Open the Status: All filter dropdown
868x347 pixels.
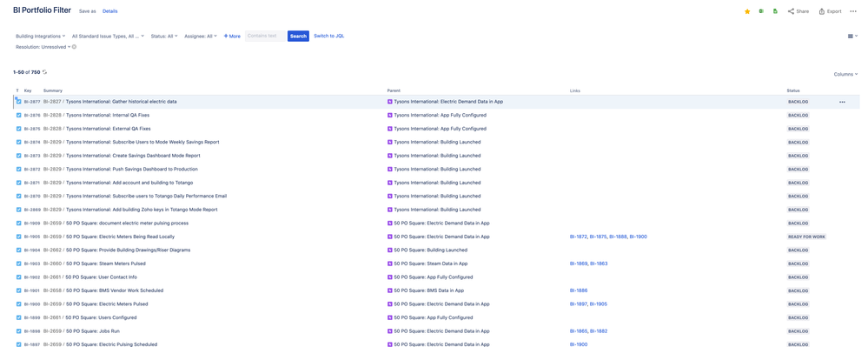[x=164, y=36]
